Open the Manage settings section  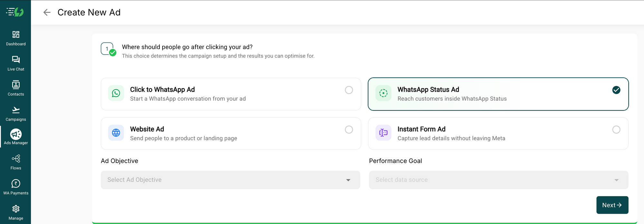pos(16,213)
